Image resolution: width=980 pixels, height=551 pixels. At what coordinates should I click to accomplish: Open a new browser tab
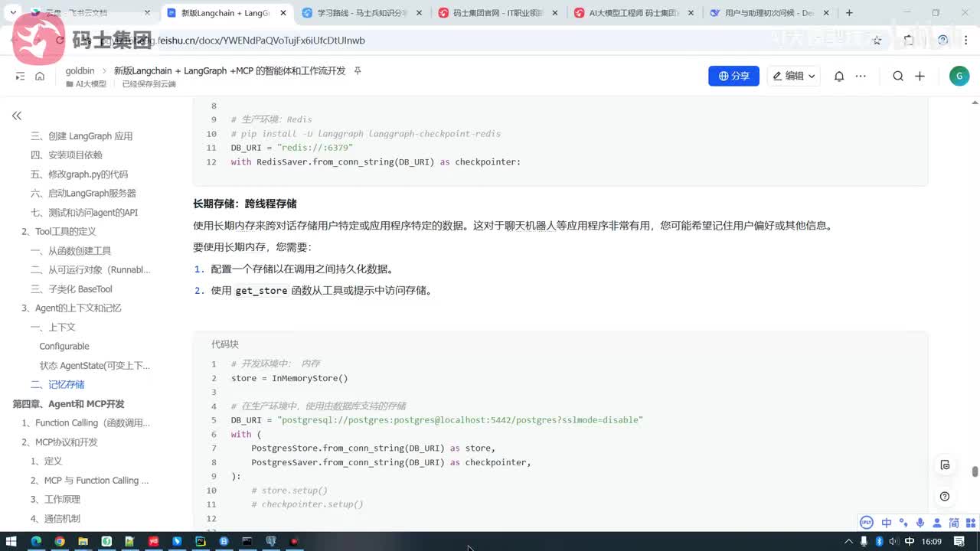pyautogui.click(x=849, y=13)
